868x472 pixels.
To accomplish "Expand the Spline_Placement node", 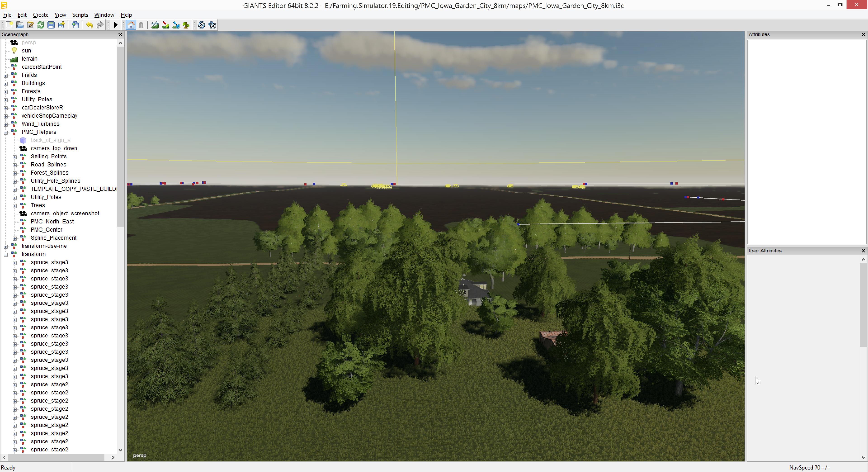I will point(15,238).
